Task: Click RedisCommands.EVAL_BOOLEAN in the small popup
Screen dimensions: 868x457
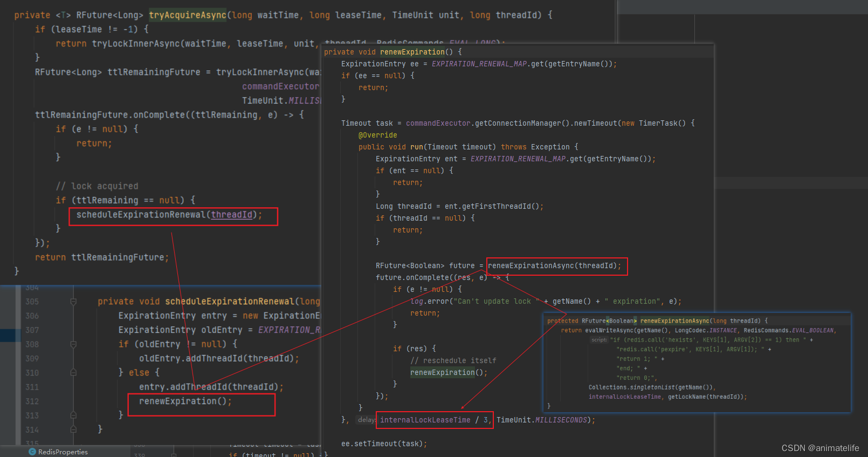Action: click(x=789, y=330)
